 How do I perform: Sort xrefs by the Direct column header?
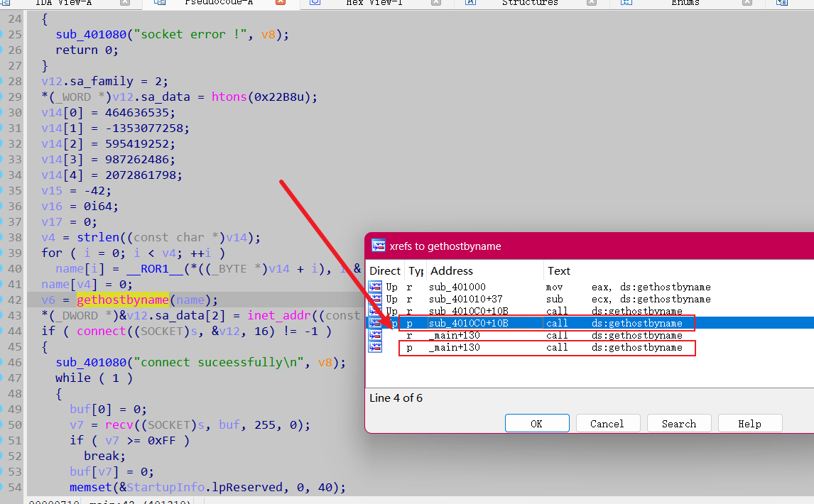point(385,271)
